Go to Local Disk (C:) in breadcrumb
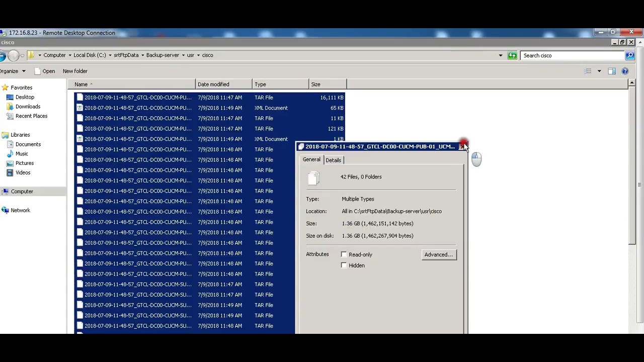 click(90, 55)
